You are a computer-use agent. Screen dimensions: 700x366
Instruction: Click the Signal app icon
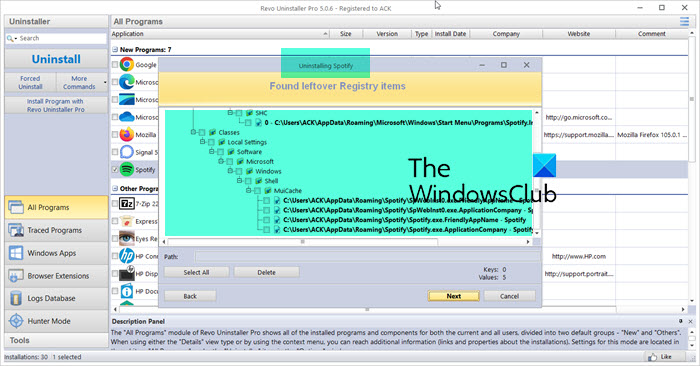tap(127, 152)
